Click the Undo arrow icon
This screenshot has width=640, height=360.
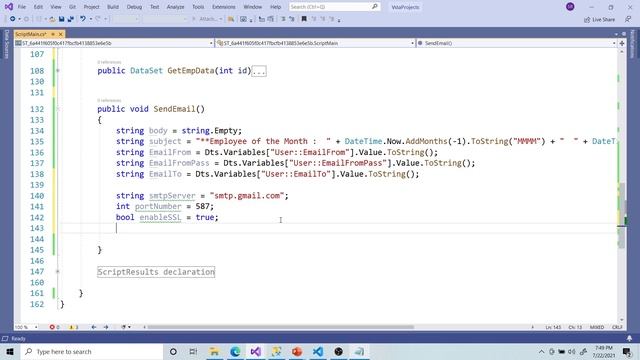[x=83, y=19]
